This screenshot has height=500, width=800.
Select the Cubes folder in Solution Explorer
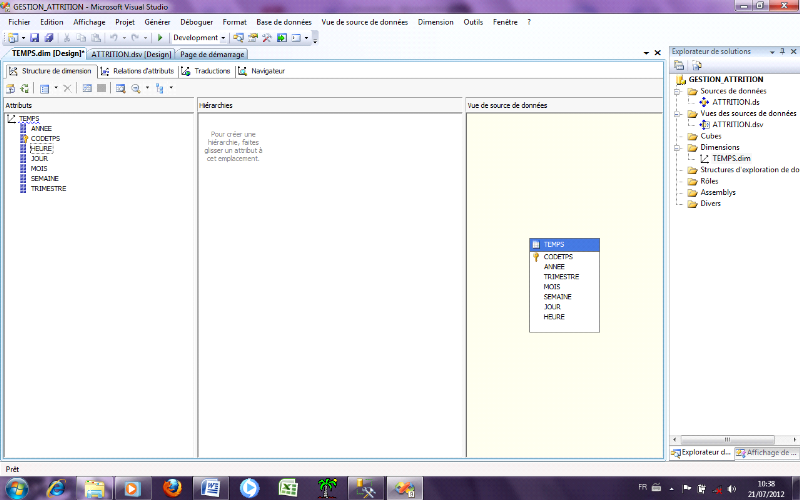711,136
